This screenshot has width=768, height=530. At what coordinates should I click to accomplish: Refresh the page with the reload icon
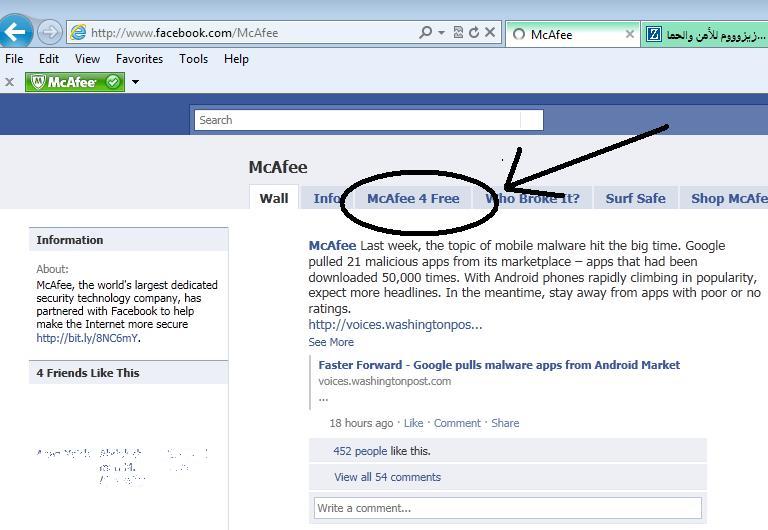coord(474,32)
